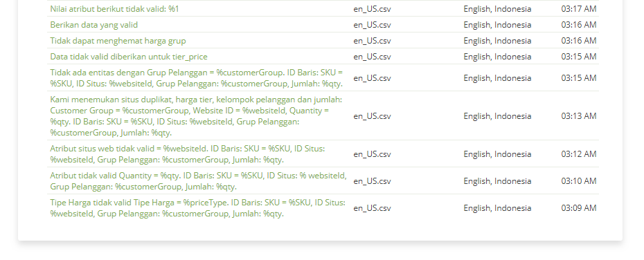Screen dimensions: 644x260
Task: Select the 03:12 AM timestamp
Action: 579,154
